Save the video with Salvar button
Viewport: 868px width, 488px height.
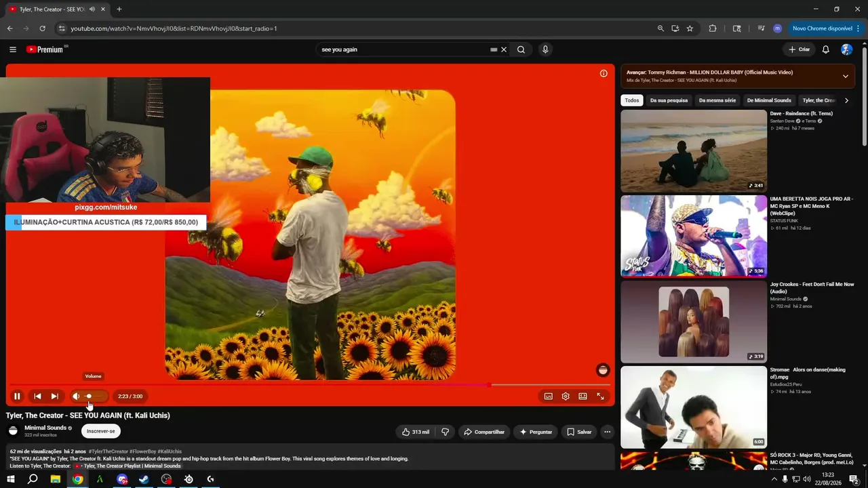coord(579,432)
